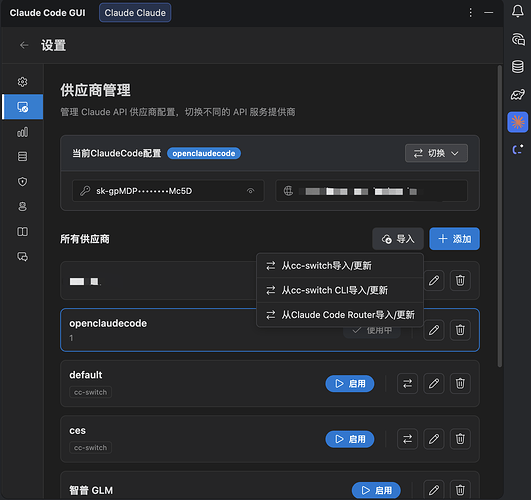Click the 供应商管理 page heading
Screen dimensions: 531x500
pyautogui.click(x=95, y=90)
